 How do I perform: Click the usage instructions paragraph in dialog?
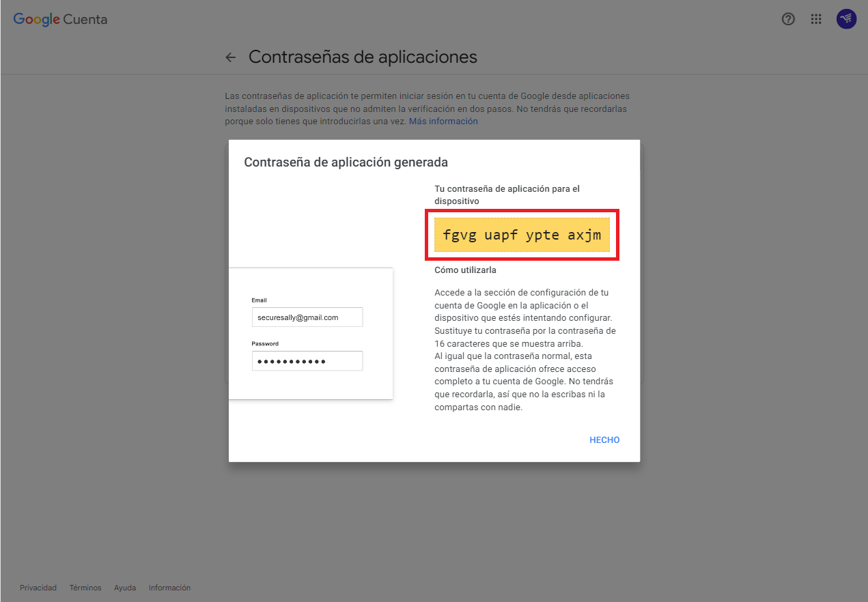[x=525, y=349]
